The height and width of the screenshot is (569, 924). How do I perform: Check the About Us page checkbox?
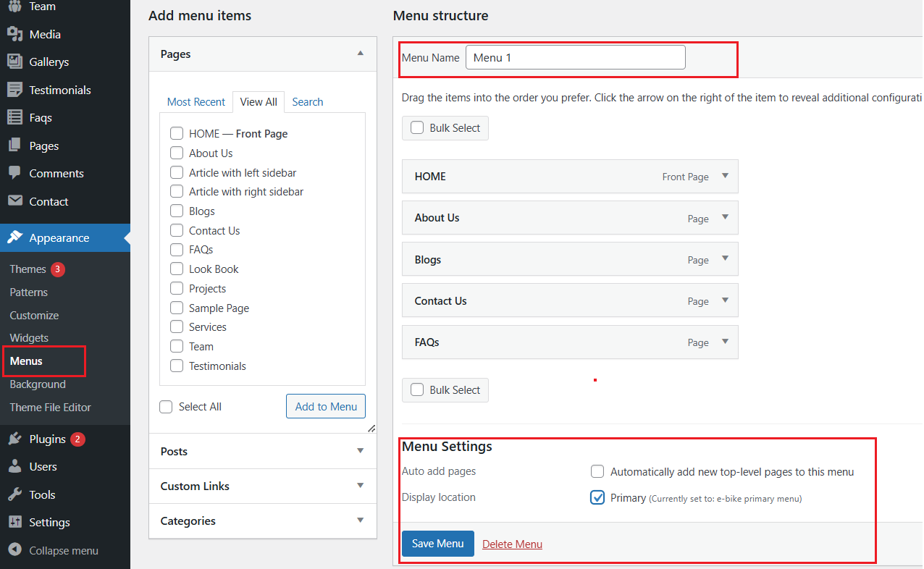(177, 153)
